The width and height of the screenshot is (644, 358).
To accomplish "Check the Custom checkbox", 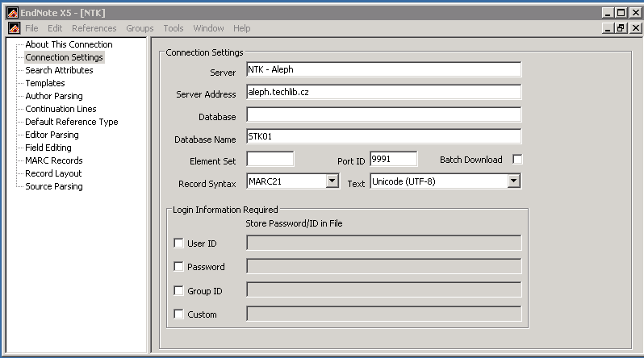I will tap(178, 314).
